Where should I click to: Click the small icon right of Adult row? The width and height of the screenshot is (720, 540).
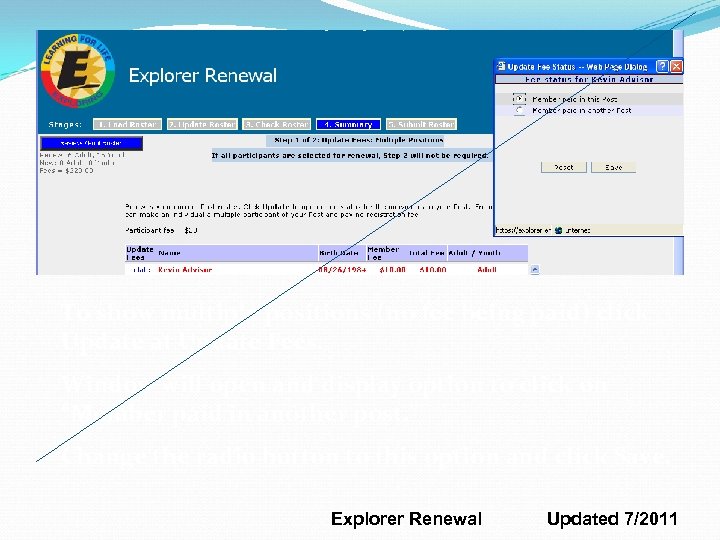tap(534, 270)
